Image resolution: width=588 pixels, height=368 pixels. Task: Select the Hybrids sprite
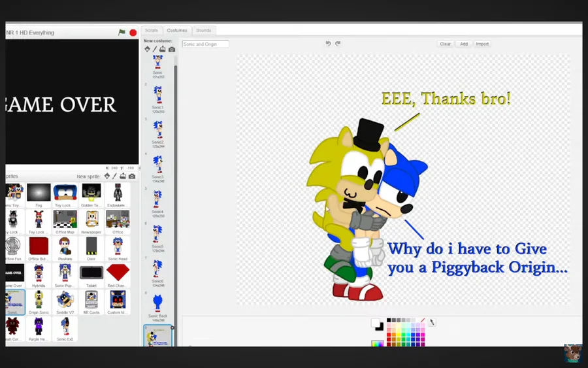pyautogui.click(x=39, y=275)
